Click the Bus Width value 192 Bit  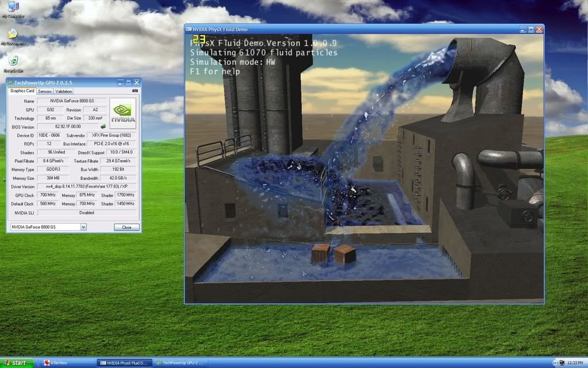click(118, 170)
